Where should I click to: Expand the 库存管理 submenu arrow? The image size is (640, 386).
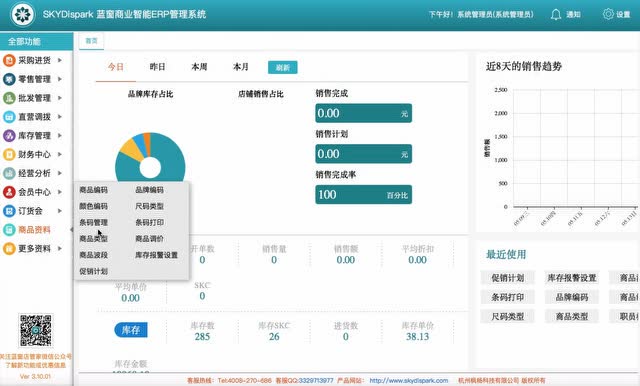tap(60, 135)
